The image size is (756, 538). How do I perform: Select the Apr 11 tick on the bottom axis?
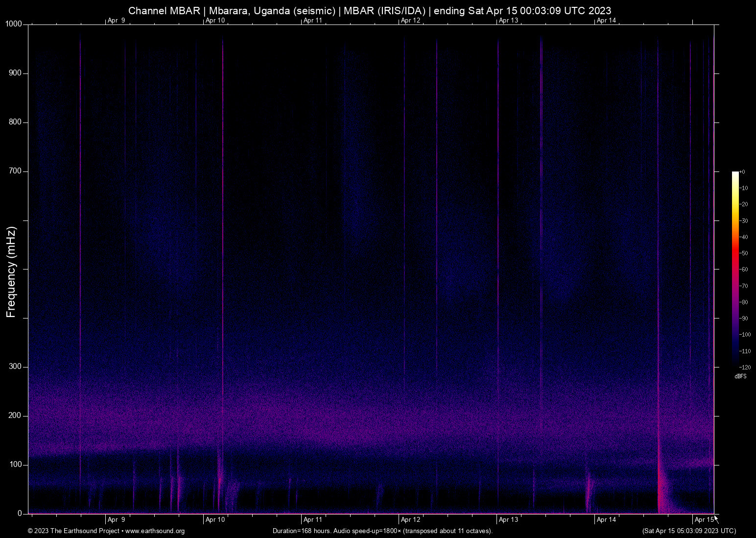(311, 519)
